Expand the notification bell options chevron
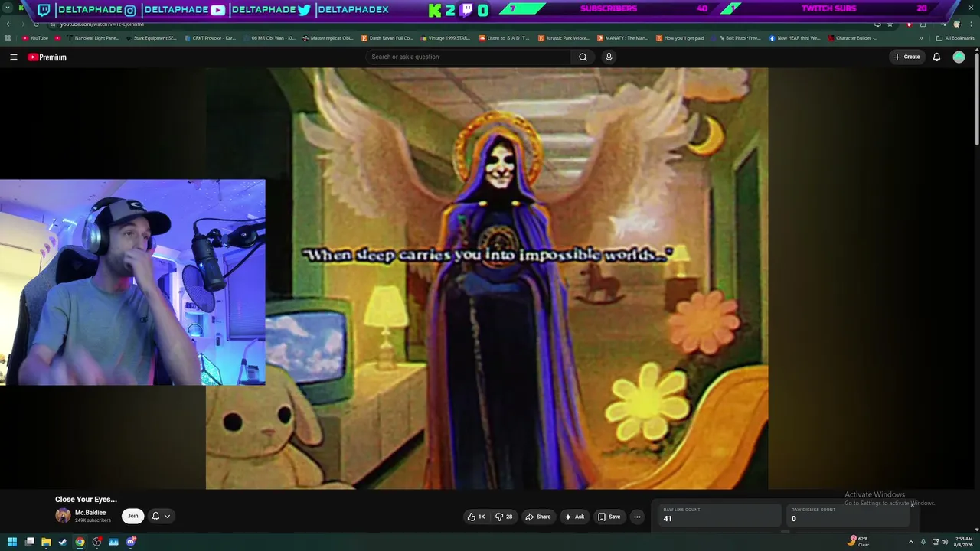 (167, 517)
